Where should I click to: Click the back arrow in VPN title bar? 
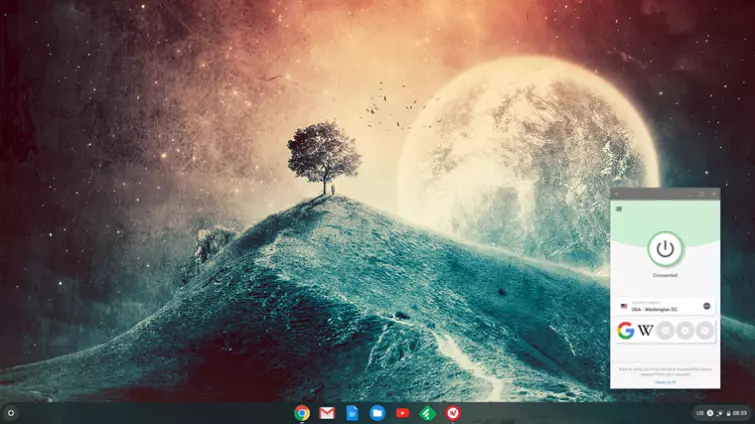616,194
